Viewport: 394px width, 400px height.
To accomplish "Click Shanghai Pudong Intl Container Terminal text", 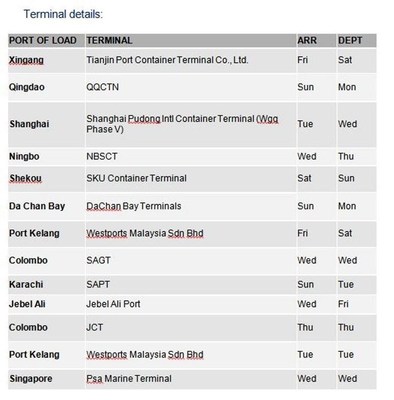I will pos(182,124).
